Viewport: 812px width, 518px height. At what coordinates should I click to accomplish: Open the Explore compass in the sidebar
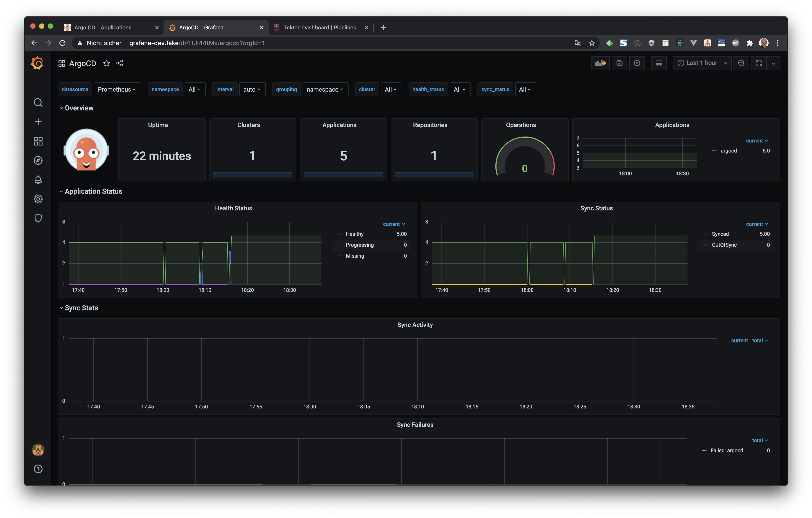pyautogui.click(x=38, y=160)
